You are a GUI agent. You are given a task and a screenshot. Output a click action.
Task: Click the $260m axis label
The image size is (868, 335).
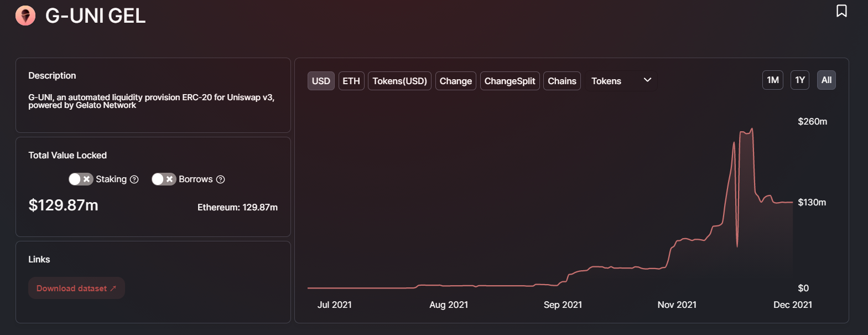(812, 121)
